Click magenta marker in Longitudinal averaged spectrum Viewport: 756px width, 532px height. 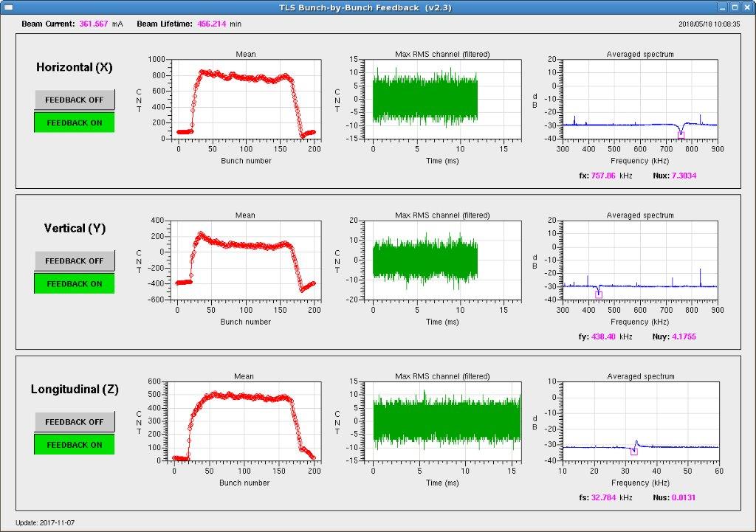click(634, 451)
